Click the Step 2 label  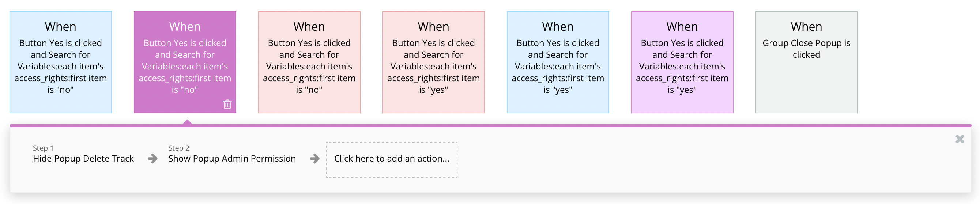(x=179, y=148)
